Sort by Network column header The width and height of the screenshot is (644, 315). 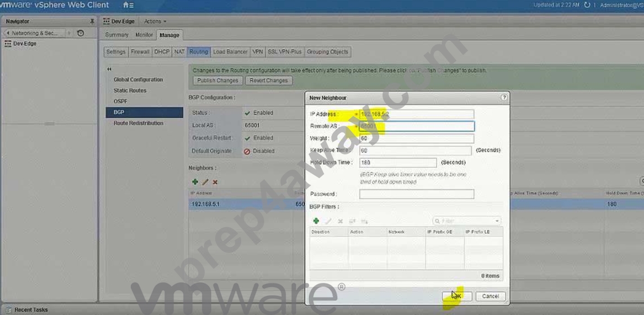pos(406,232)
